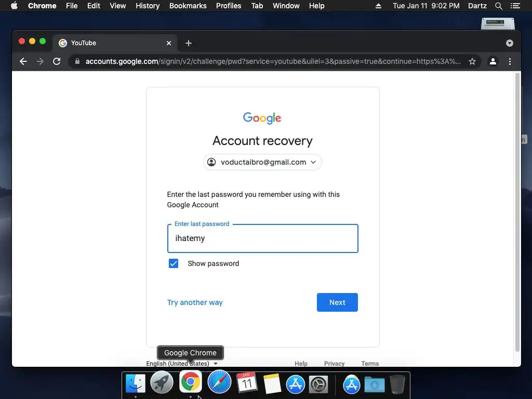
Task: Open the Terms footer link
Action: 370,363
